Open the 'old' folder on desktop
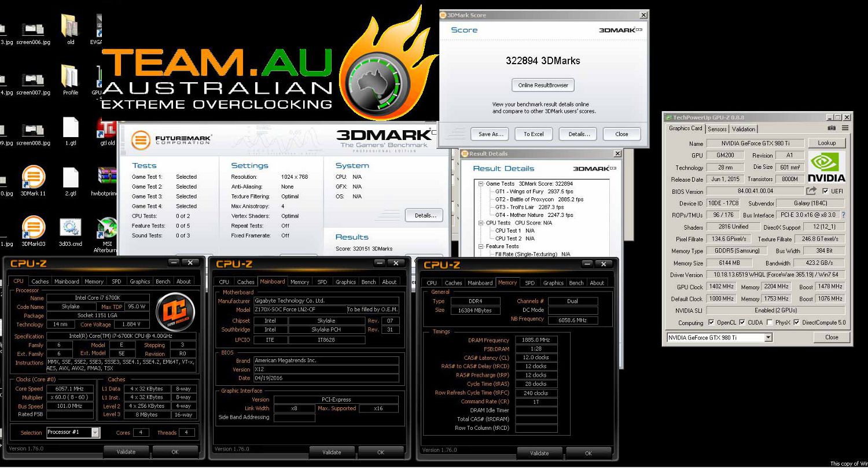 pos(70,26)
